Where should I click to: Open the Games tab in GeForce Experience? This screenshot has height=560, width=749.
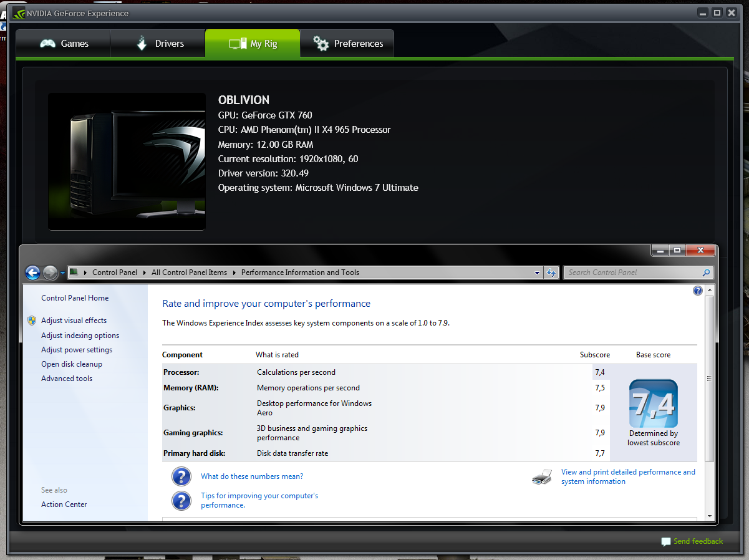[x=63, y=44]
